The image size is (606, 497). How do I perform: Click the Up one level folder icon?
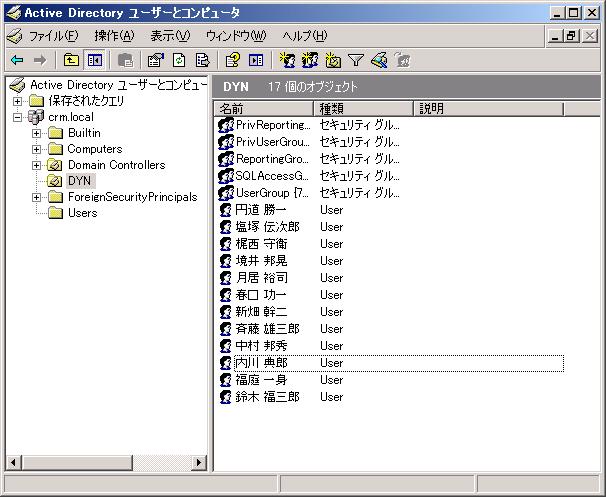tap(71, 61)
